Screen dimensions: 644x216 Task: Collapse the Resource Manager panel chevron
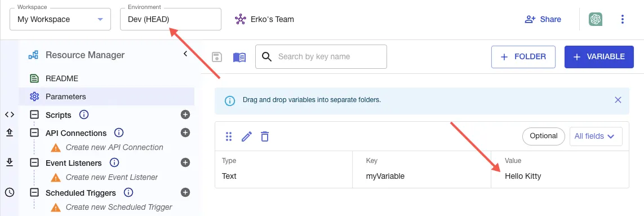point(185,54)
